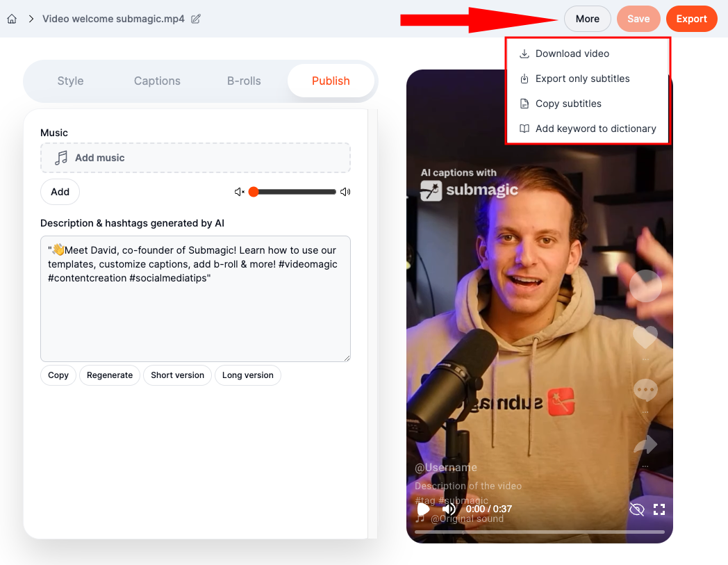The width and height of the screenshot is (728, 565).
Task: Click the music note Add music area
Action: 195,158
